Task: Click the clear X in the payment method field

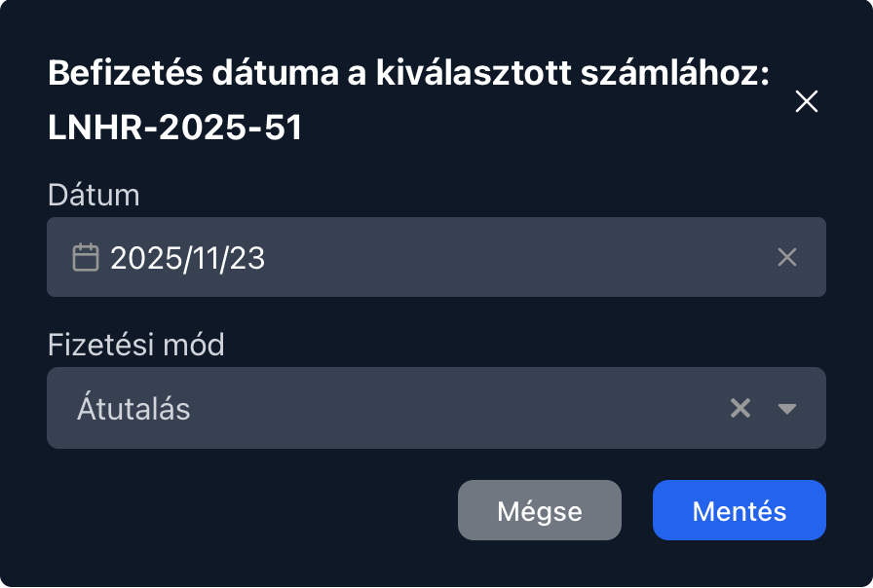Action: (x=740, y=408)
